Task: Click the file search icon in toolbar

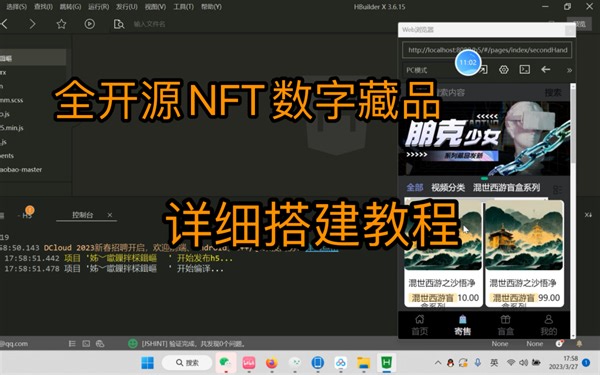Action: point(119,24)
